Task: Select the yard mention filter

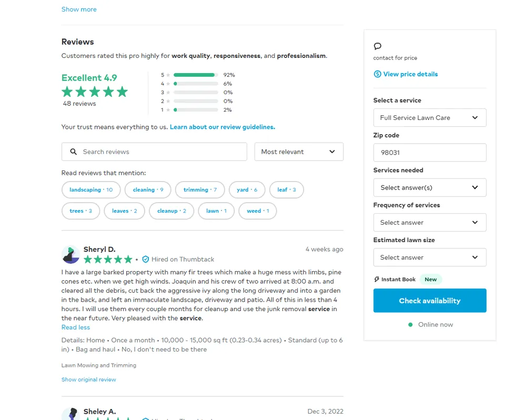Action: coord(247,190)
